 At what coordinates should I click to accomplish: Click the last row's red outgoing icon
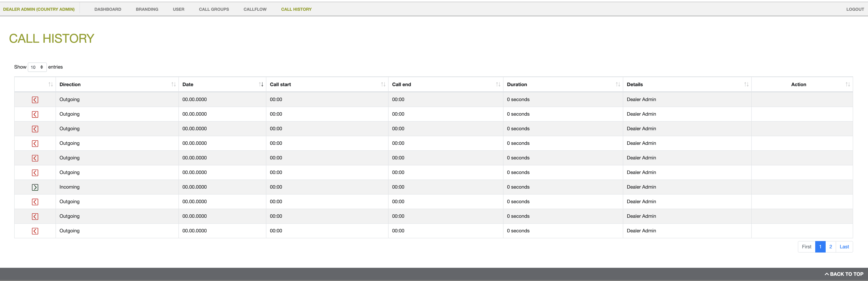click(35, 231)
